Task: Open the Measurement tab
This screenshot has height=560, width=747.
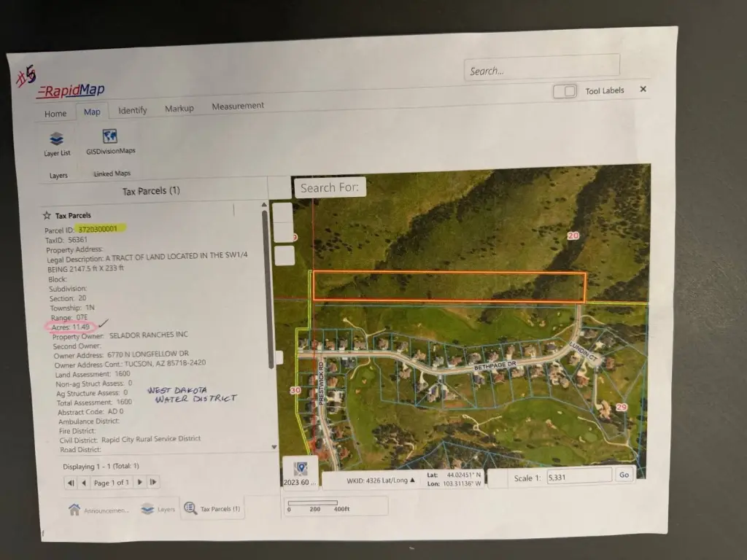Action: 238,106
